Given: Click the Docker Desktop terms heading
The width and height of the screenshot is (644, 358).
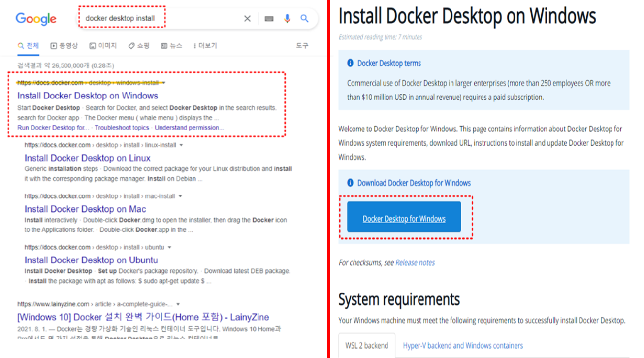Looking at the screenshot, I should [389, 63].
